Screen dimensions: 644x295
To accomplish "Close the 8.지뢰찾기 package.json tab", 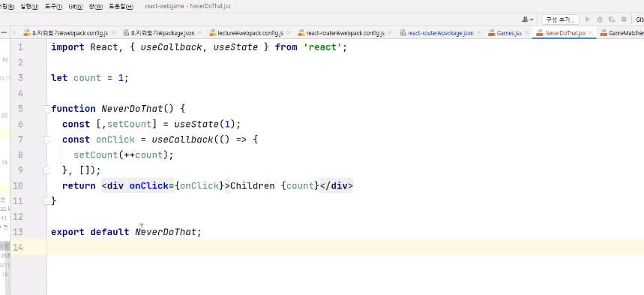I will 199,33.
